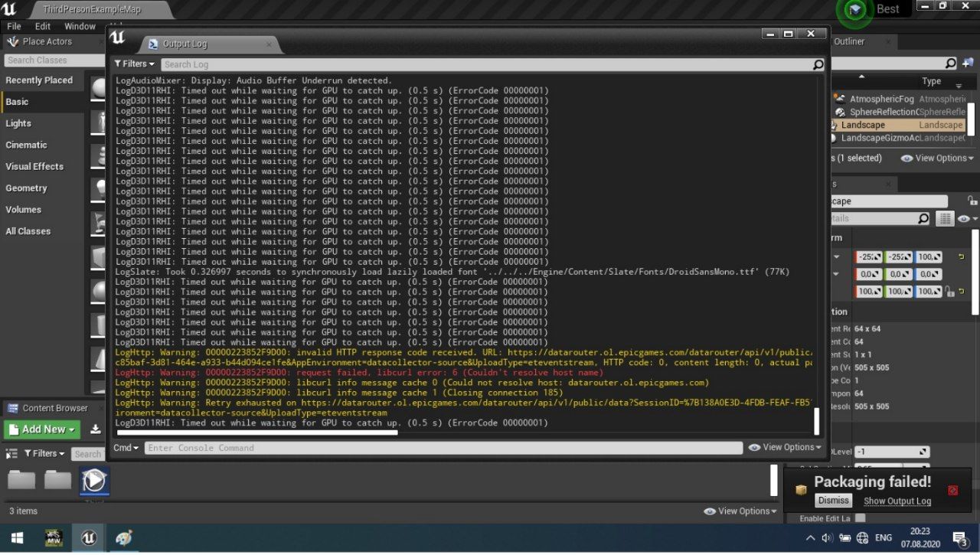The height and width of the screenshot is (555, 980).
Task: Click the Unreal Engine taskbar icon
Action: pos(88,538)
